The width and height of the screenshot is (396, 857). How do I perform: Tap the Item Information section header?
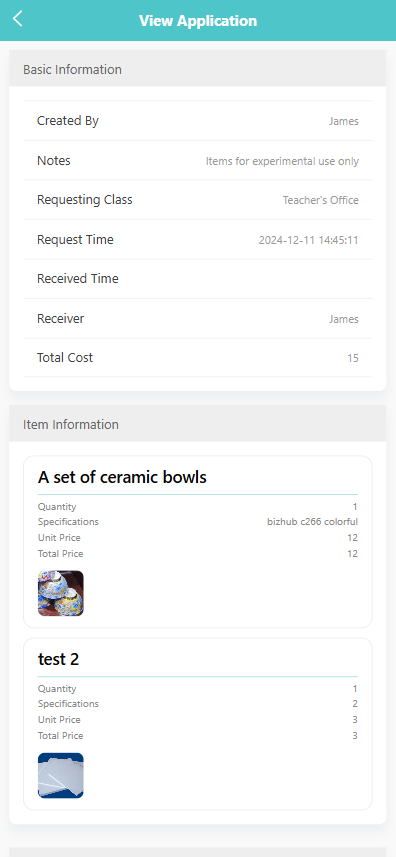point(198,424)
